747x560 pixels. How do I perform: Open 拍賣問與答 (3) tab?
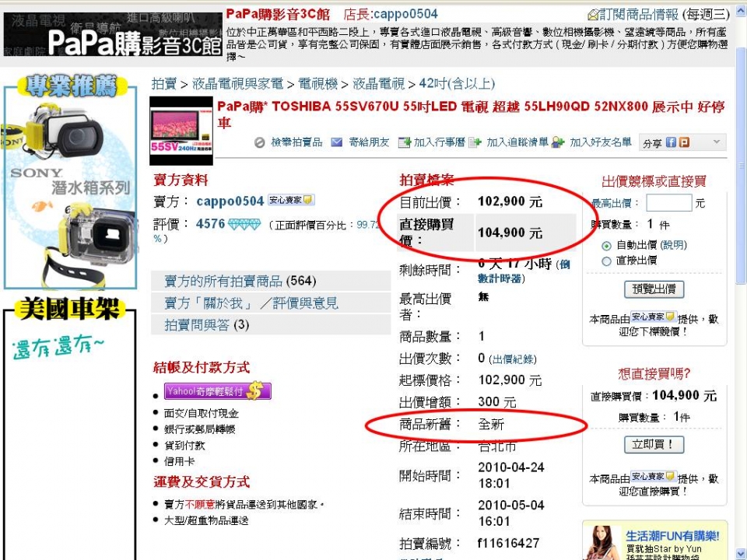[x=271, y=325]
